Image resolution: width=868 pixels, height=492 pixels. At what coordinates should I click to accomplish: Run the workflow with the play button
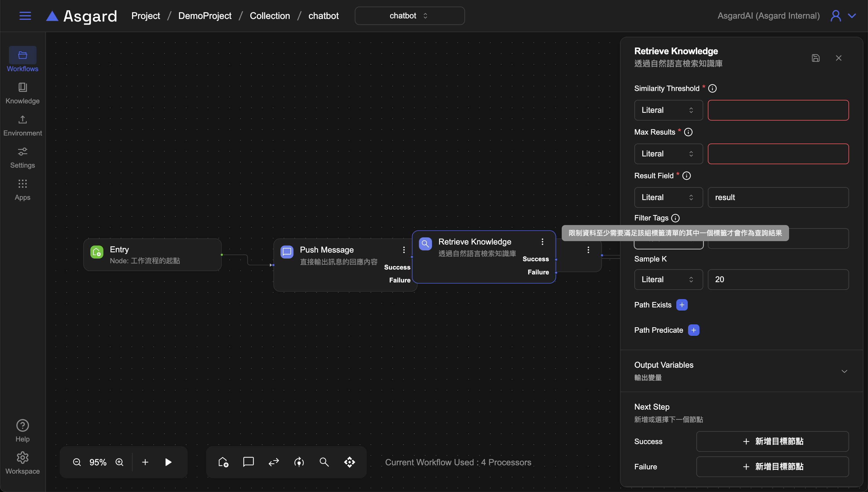[168, 462]
